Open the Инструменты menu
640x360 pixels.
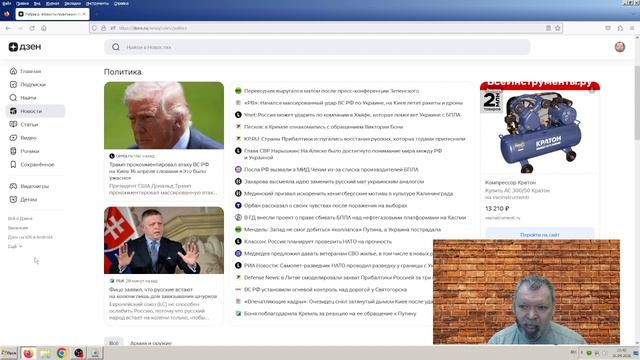97,3
